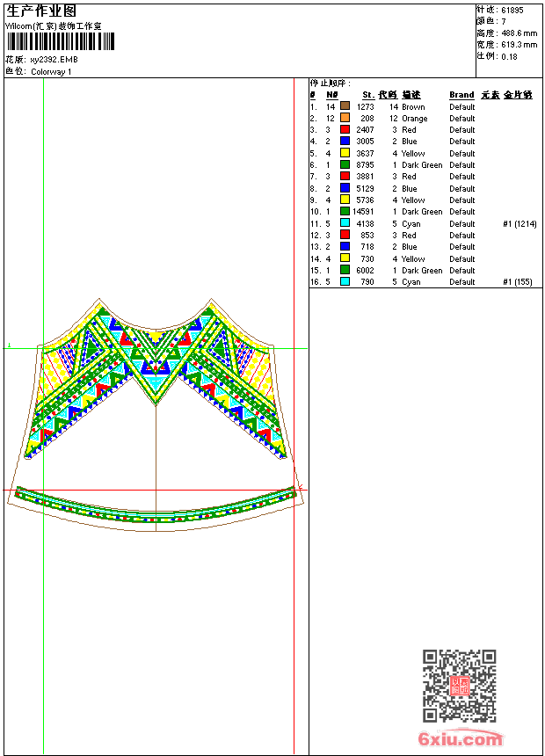Select the 'Colorway 1' text
Screen dimensions: 545x756
(51, 72)
